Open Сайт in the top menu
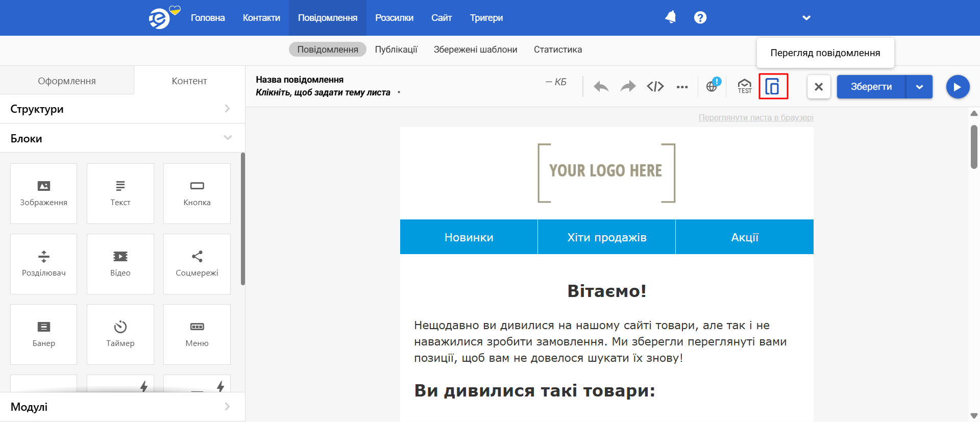This screenshot has height=422, width=980. pos(442,18)
